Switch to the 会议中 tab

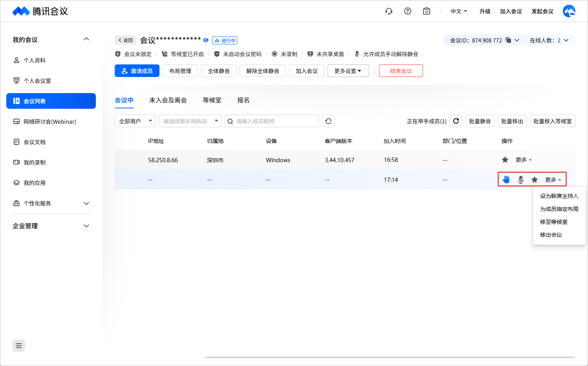[124, 100]
